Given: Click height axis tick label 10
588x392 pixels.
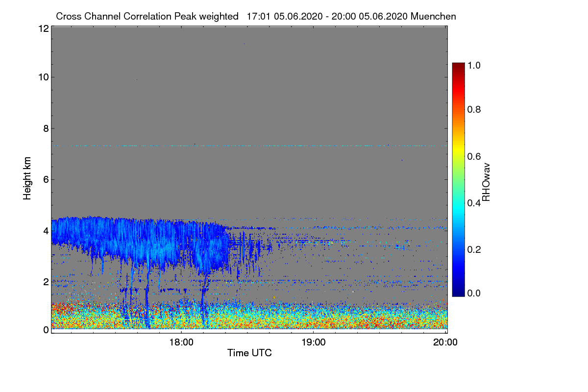Looking at the screenshot, I should pyautogui.click(x=43, y=77).
